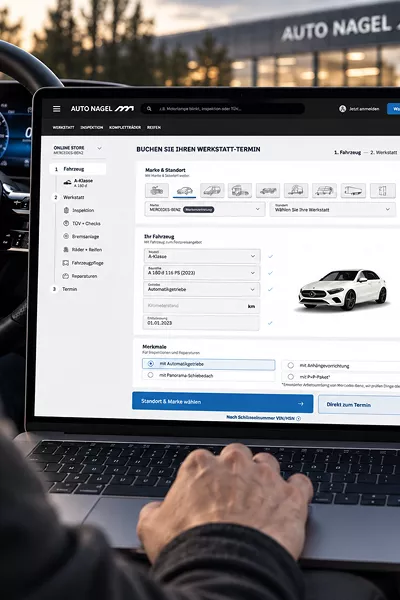The image size is (400, 600).
Task: Click the Räder + Reifen sidebar icon
Action: click(65, 249)
